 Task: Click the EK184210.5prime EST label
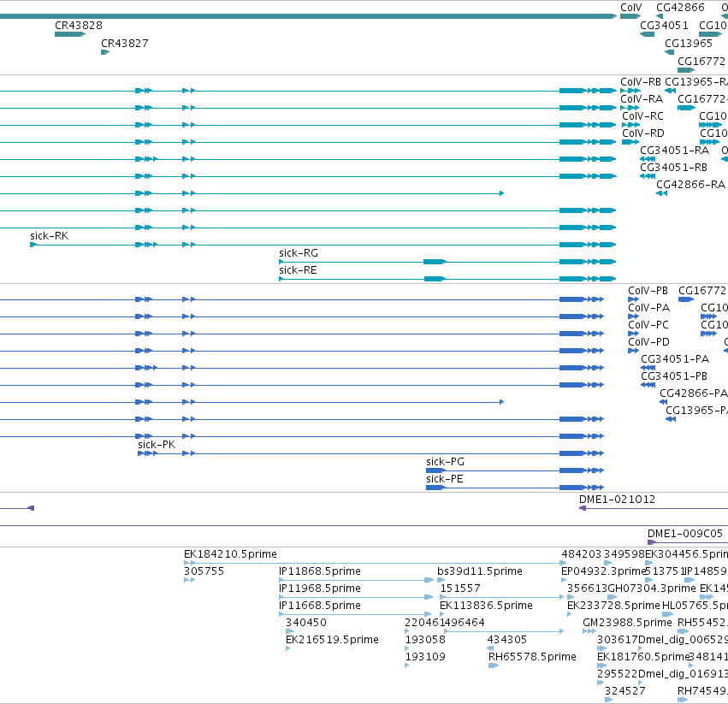click(x=230, y=554)
